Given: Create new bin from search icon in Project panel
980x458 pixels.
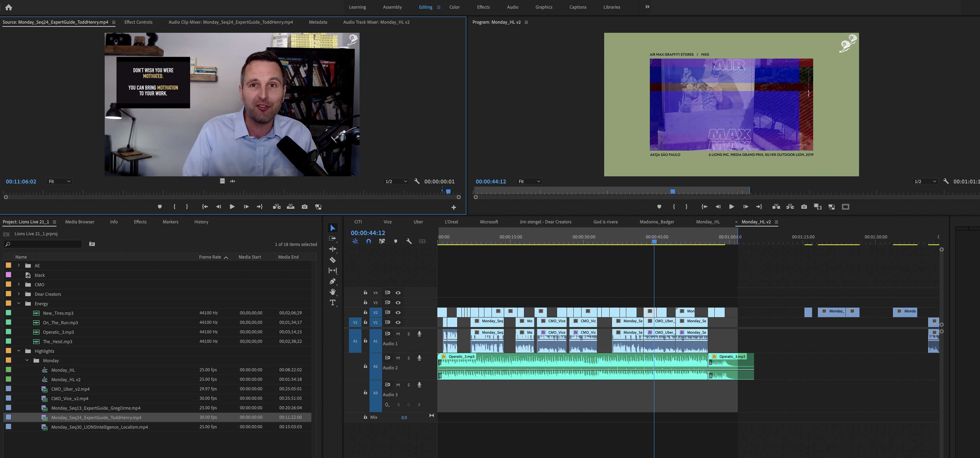Looking at the screenshot, I should coord(92,244).
